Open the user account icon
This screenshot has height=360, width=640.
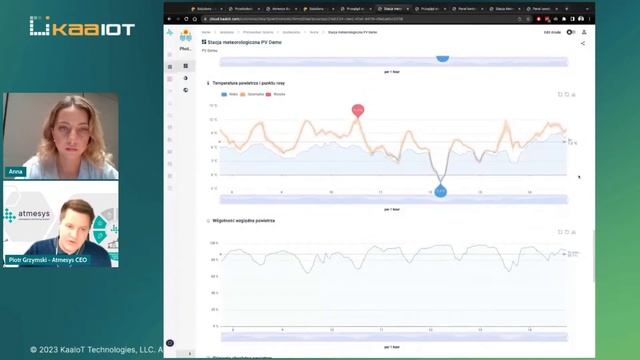click(584, 32)
